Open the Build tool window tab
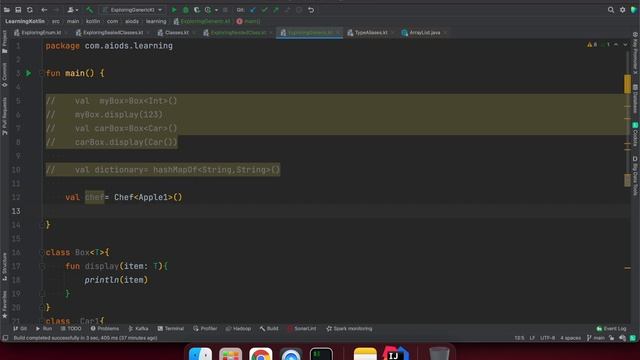 pyautogui.click(x=269, y=329)
